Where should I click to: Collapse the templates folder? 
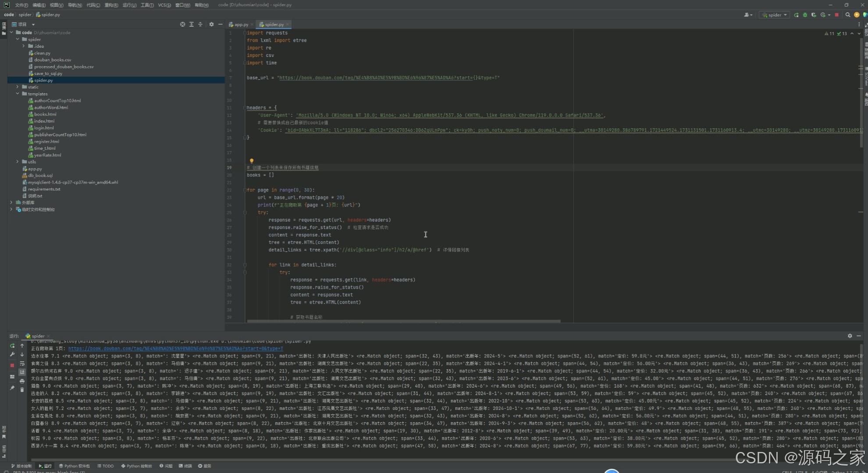pos(18,94)
